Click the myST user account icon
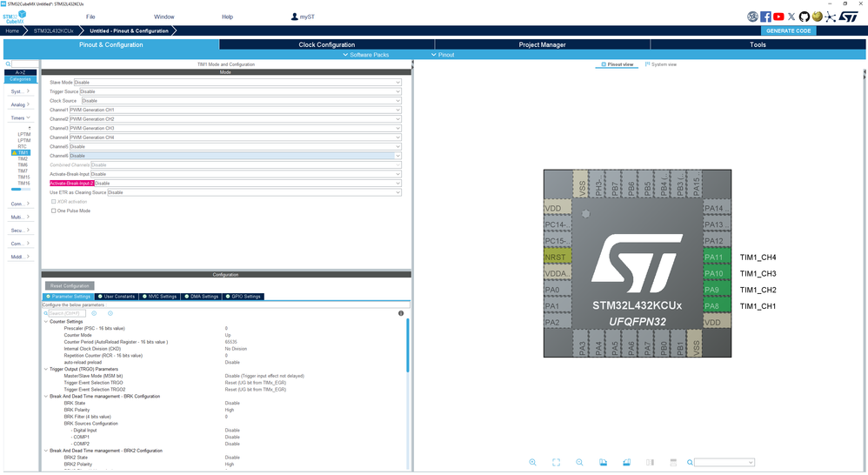The image size is (868, 475). (x=295, y=17)
